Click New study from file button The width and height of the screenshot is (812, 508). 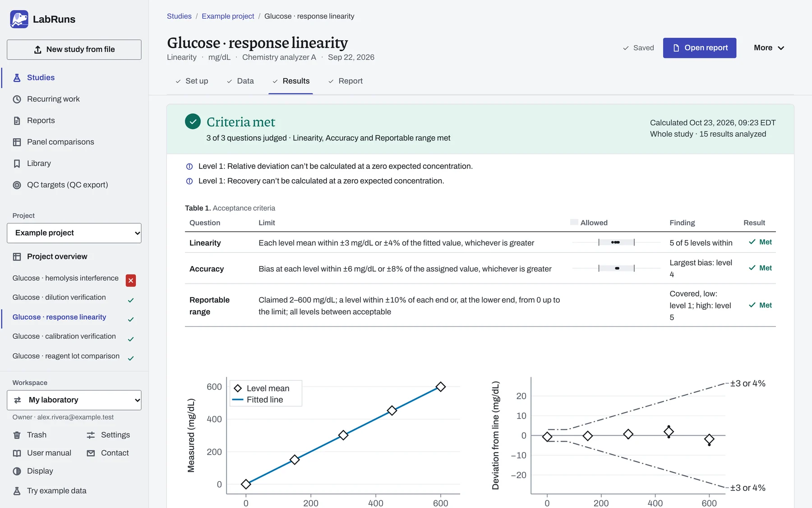[x=74, y=50]
